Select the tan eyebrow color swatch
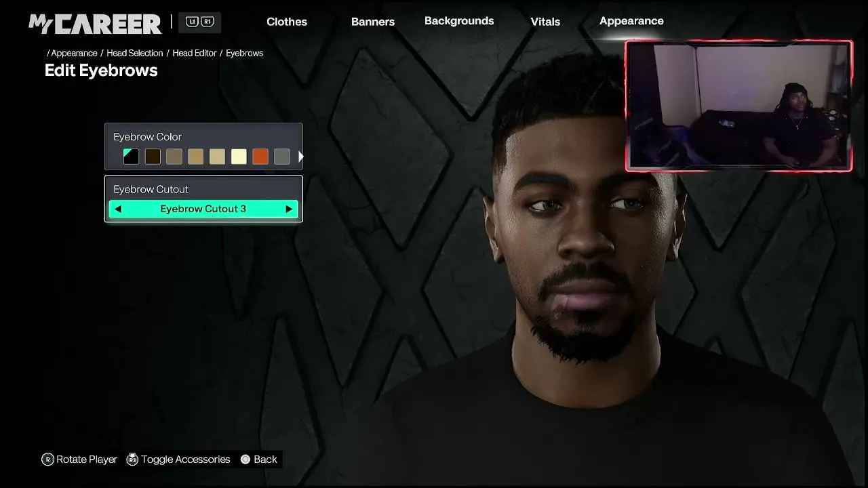 [x=196, y=157]
